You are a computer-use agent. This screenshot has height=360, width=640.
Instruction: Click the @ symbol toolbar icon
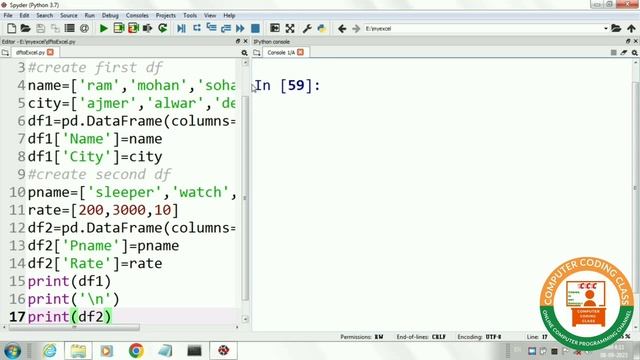(x=84, y=29)
